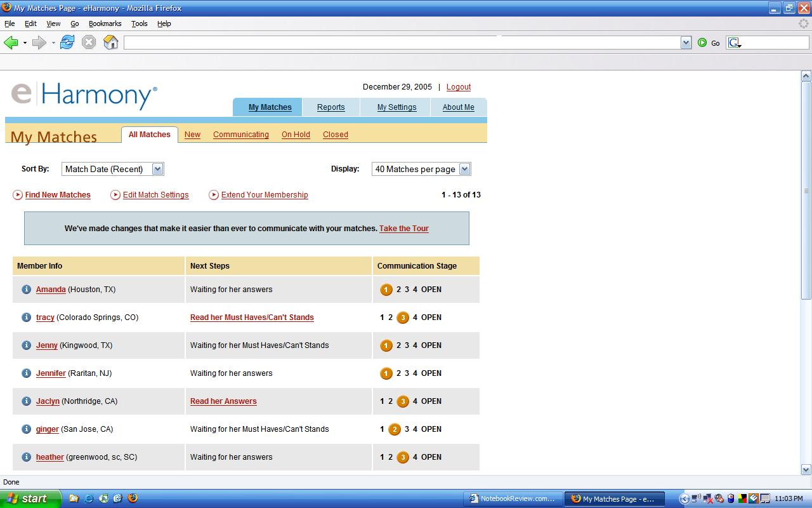This screenshot has height=508, width=812.
Task: Launch Firefox from the Quick Launch bar
Action: tap(133, 498)
